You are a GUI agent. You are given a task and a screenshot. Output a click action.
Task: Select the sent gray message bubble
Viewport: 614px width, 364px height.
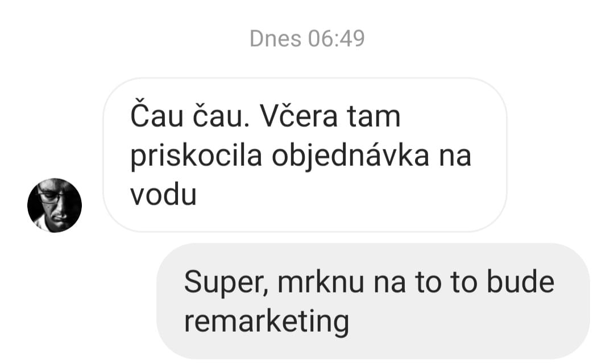pos(373,301)
